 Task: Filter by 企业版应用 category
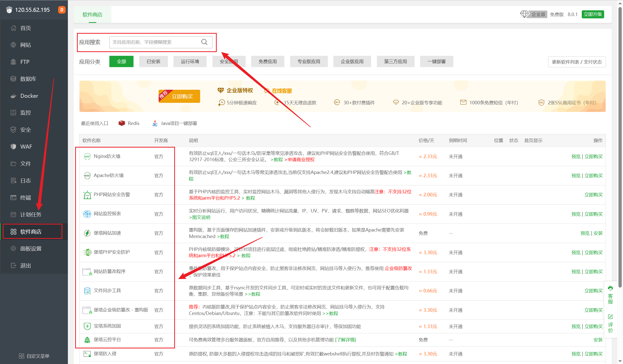coord(352,62)
